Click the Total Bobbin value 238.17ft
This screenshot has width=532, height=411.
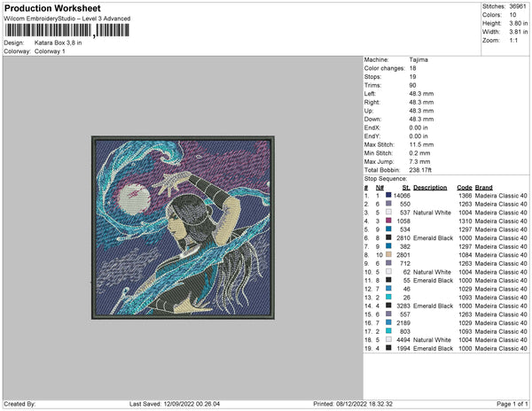(420, 170)
